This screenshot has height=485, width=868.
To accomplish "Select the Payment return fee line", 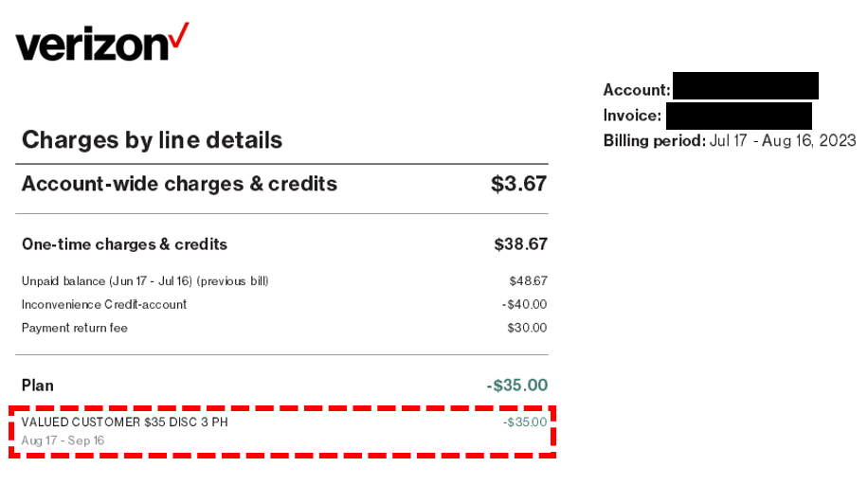I will tap(75, 328).
